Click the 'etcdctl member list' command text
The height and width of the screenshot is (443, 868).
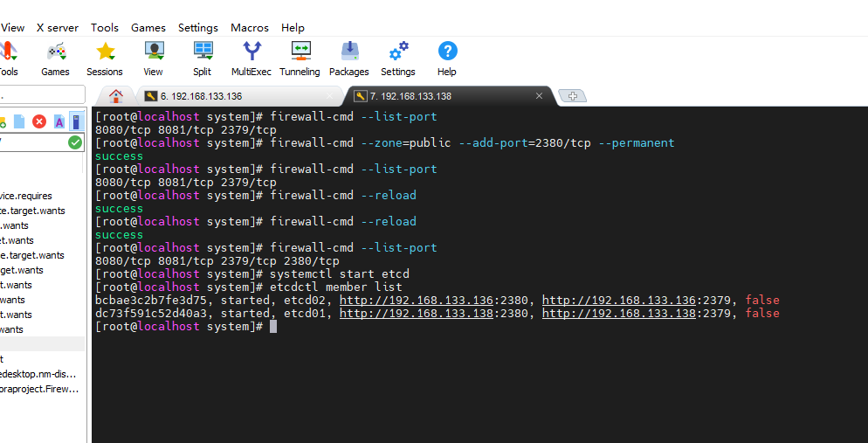[x=336, y=287]
